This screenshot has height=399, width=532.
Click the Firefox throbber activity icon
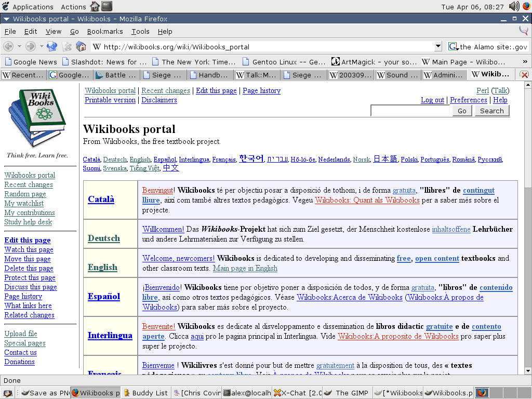[x=524, y=31]
